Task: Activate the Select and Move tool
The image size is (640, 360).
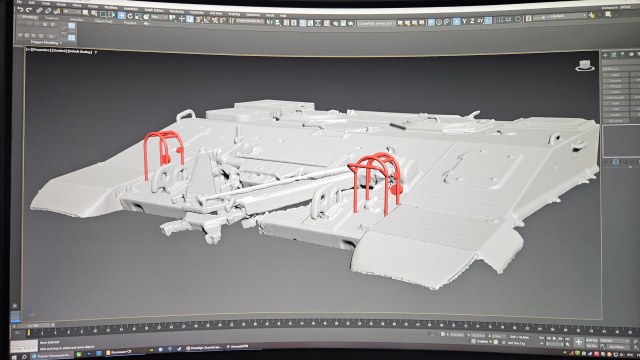Action: tap(122, 16)
